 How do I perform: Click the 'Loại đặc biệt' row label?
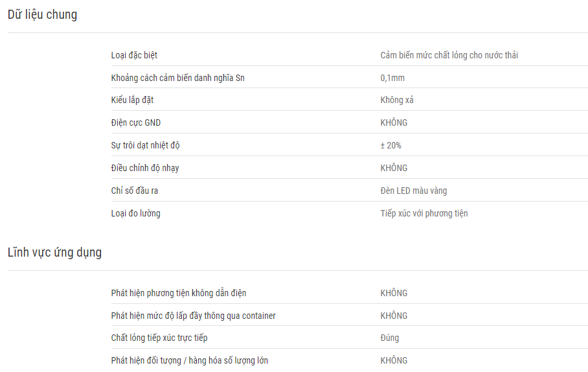click(x=134, y=55)
